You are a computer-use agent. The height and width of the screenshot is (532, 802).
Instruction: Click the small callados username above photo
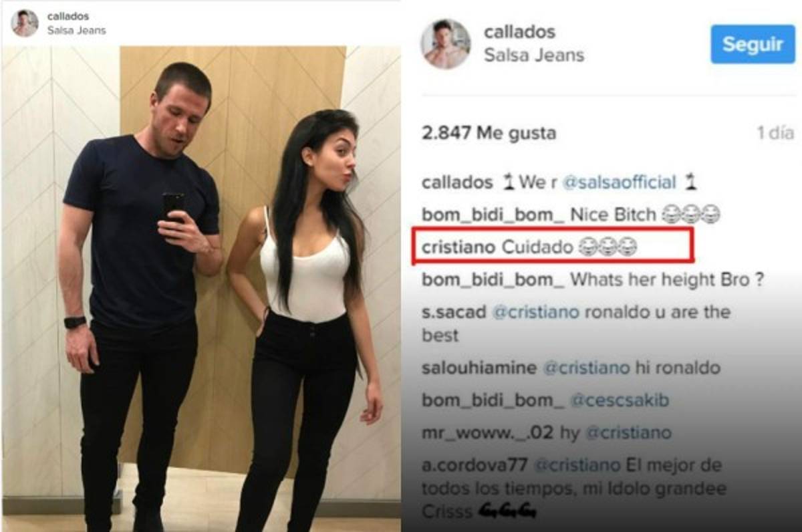68,16
